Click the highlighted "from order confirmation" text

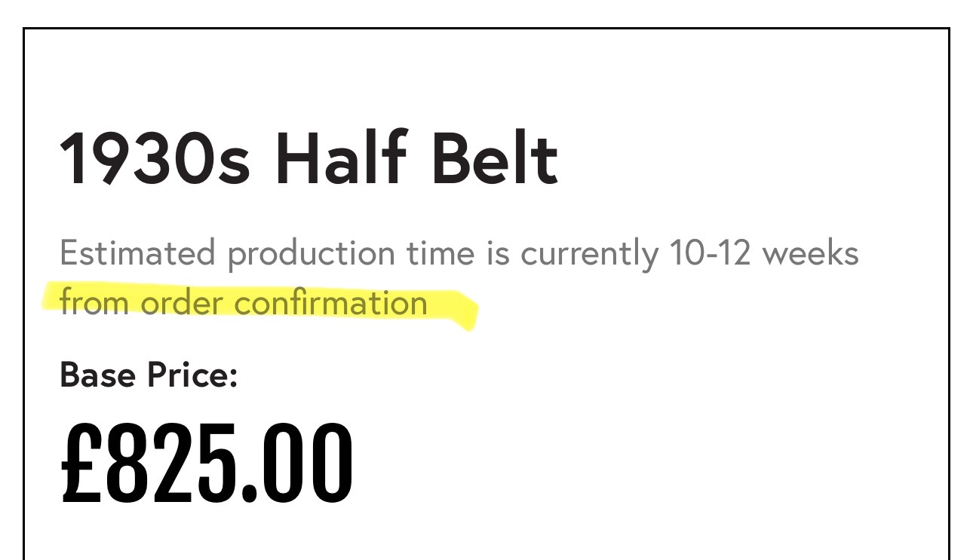click(244, 303)
